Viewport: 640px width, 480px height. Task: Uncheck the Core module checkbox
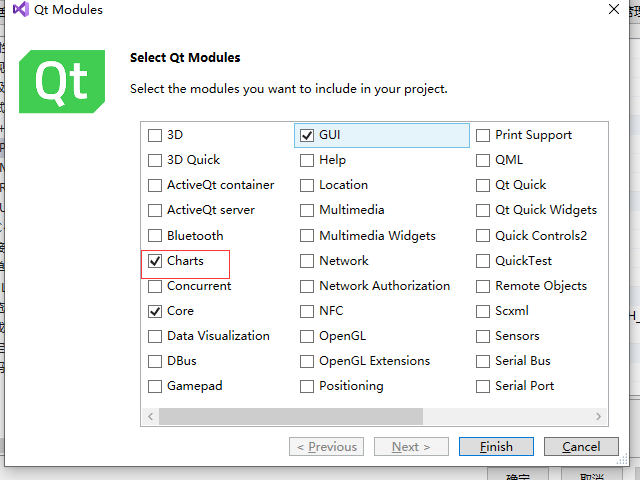click(x=155, y=311)
